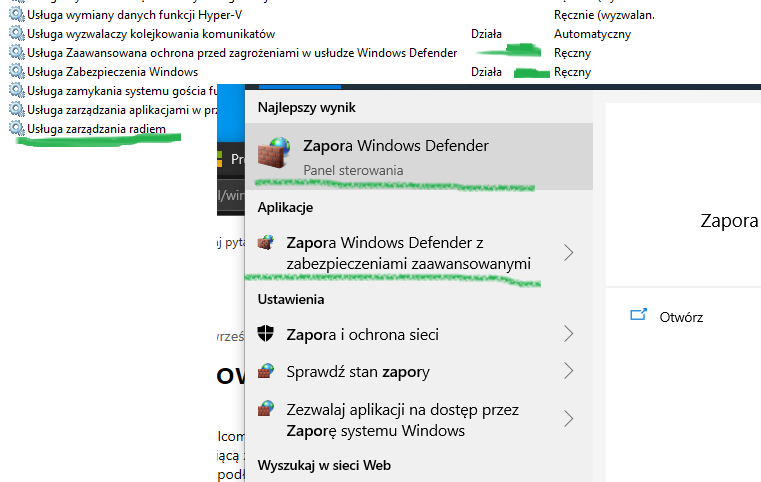Select service Usługa zarządzania radiem

tap(97, 129)
